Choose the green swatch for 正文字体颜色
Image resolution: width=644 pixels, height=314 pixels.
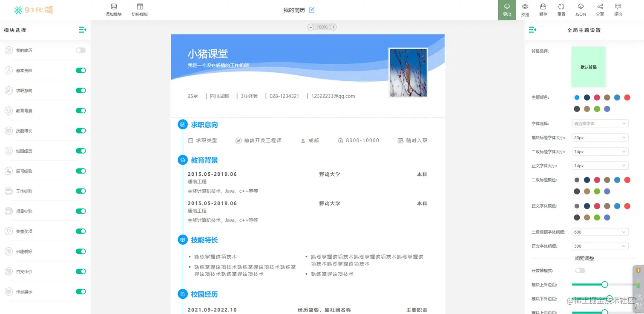pos(597,217)
